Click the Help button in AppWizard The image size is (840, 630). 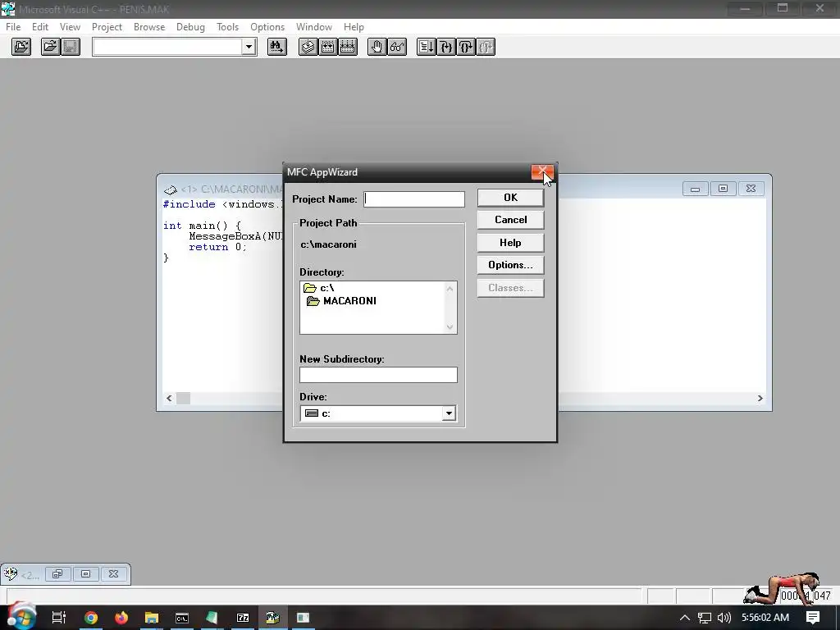point(510,243)
